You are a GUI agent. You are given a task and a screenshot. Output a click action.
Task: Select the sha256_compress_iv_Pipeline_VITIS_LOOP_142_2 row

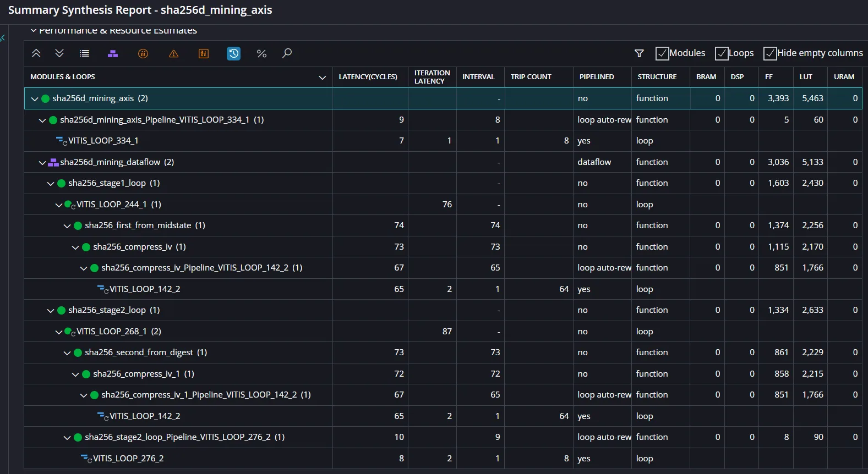443,268
